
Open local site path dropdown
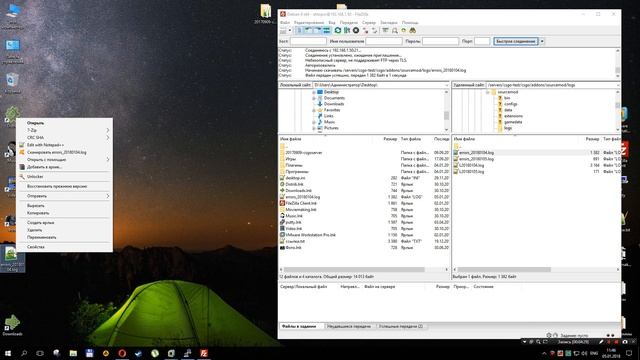pos(447,85)
